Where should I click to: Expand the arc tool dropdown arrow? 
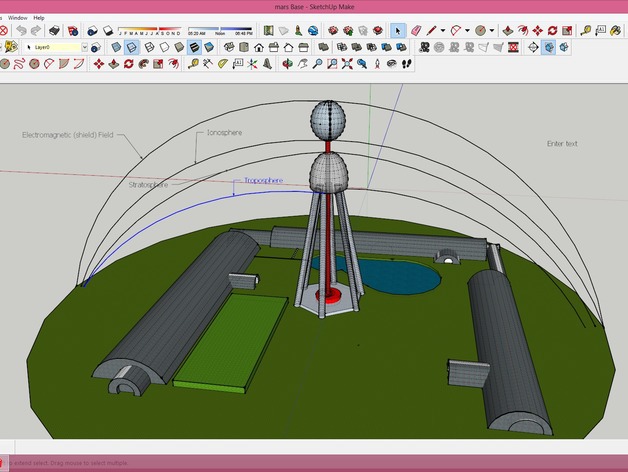tap(466, 31)
